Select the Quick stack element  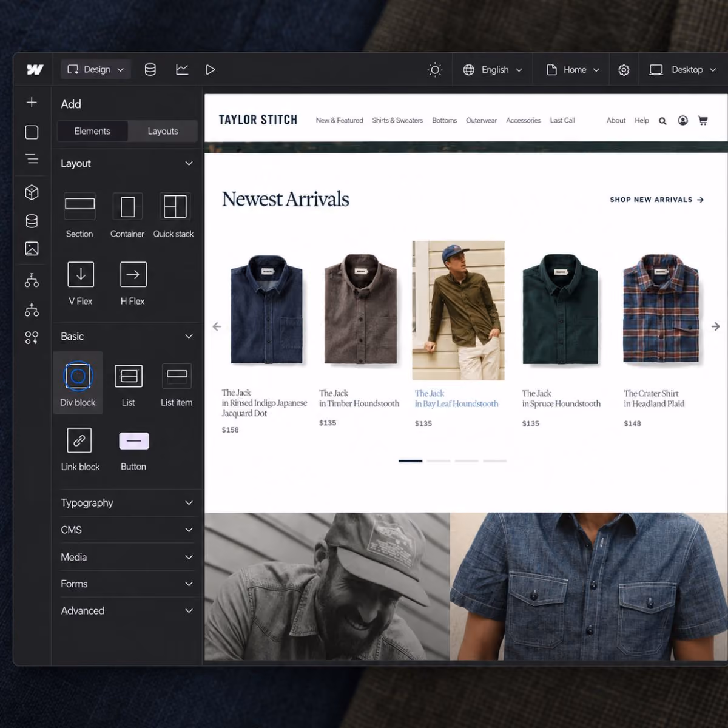click(x=174, y=215)
